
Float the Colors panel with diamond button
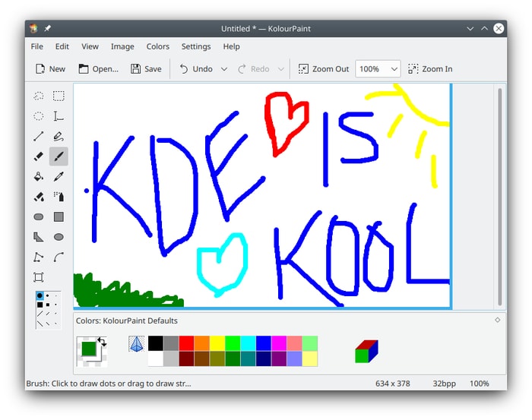[497, 320]
